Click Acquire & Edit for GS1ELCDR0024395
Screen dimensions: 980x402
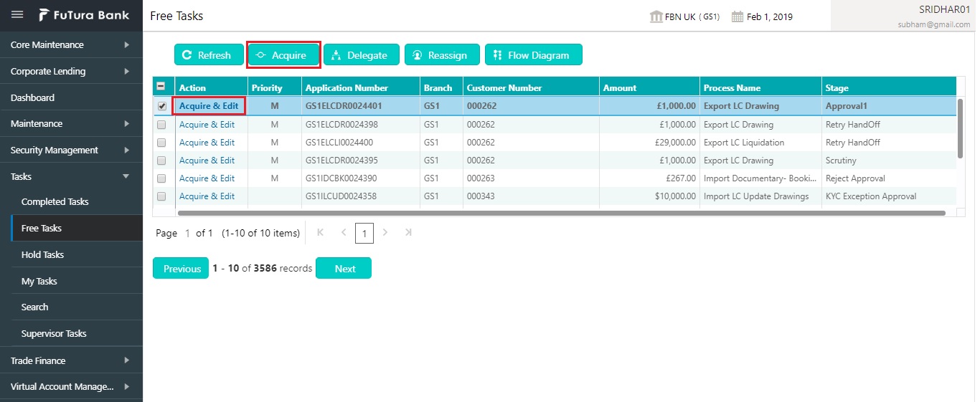(207, 161)
